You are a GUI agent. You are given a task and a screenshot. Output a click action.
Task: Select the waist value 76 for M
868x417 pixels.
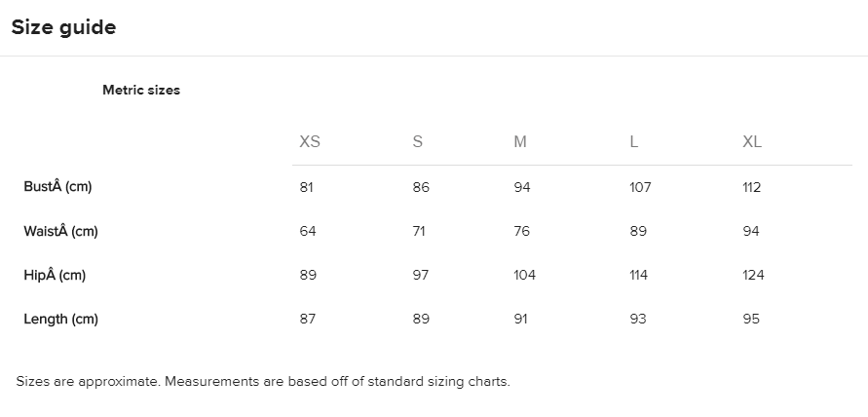tap(522, 231)
